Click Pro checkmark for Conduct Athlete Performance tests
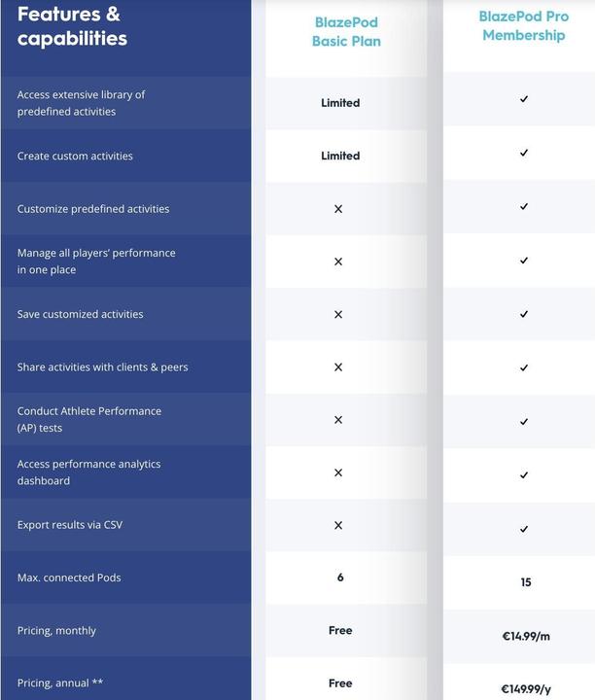 pyautogui.click(x=524, y=421)
